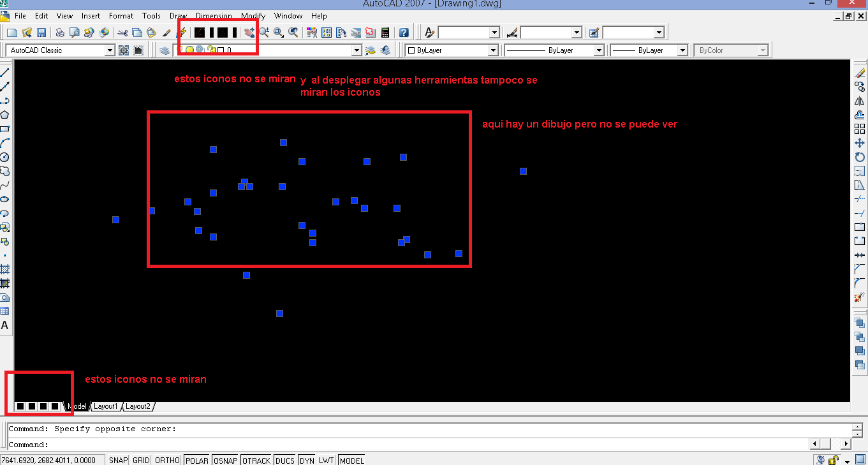Open the File menu
Viewport: 868px width, 465px height.
pyautogui.click(x=20, y=16)
